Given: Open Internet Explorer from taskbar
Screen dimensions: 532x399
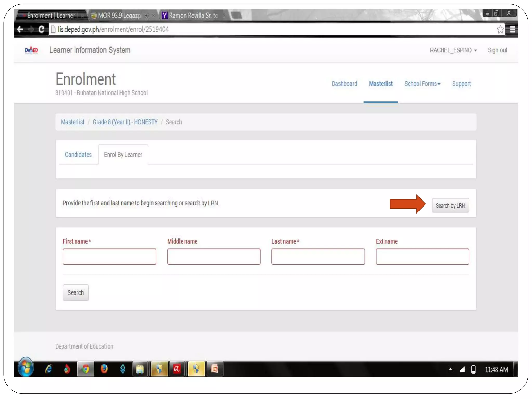Looking at the screenshot, I should pos(49,369).
